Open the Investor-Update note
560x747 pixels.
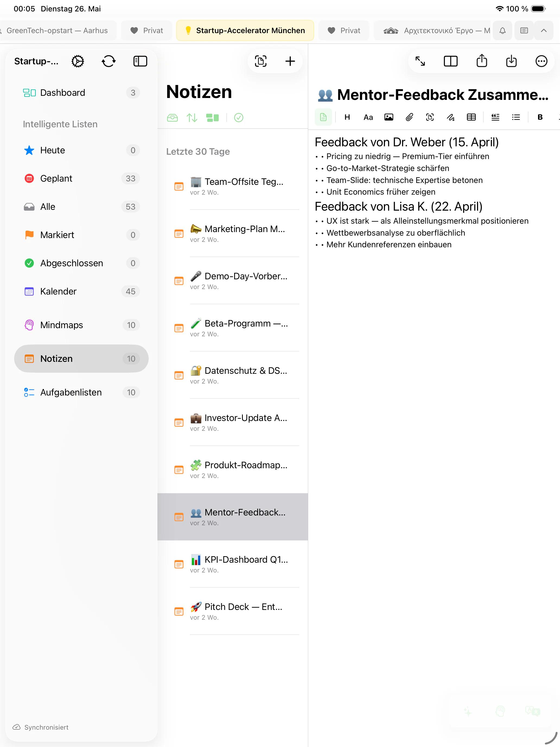(x=233, y=422)
